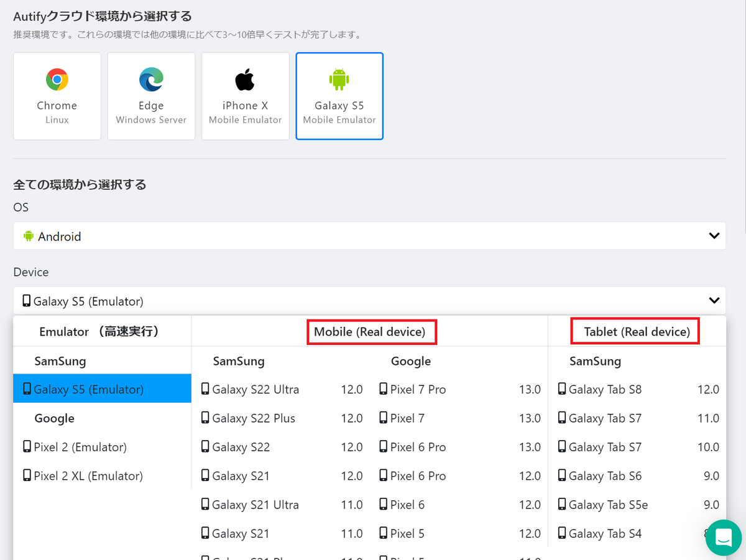Click the Mobile (Real device) header
Viewport: 746px width, 560px height.
[369, 332]
